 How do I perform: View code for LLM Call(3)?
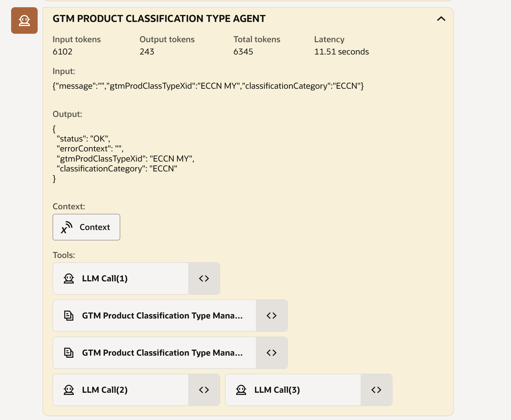click(x=376, y=390)
